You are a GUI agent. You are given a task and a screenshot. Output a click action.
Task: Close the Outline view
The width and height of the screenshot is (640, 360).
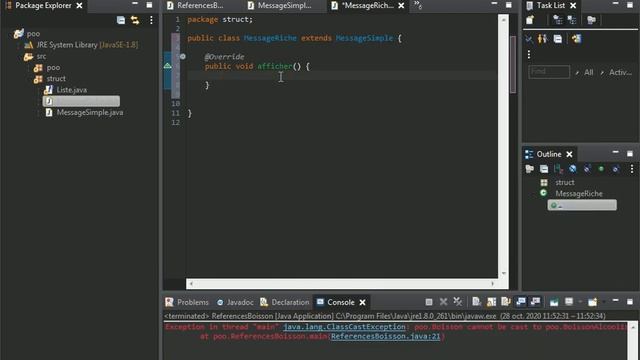click(x=569, y=154)
